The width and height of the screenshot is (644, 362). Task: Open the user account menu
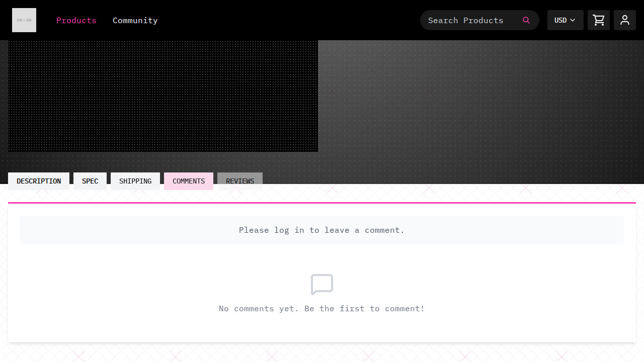(x=625, y=20)
